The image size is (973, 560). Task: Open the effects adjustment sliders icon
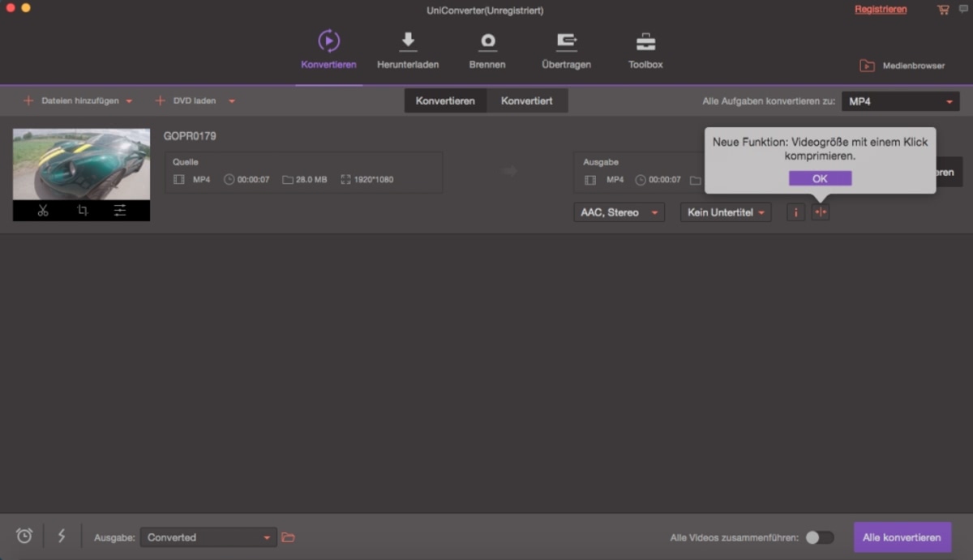pyautogui.click(x=120, y=211)
